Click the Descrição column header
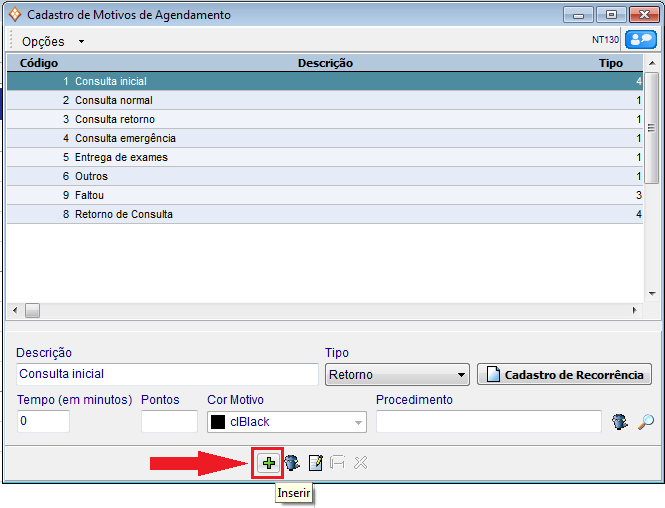 pyautogui.click(x=325, y=63)
